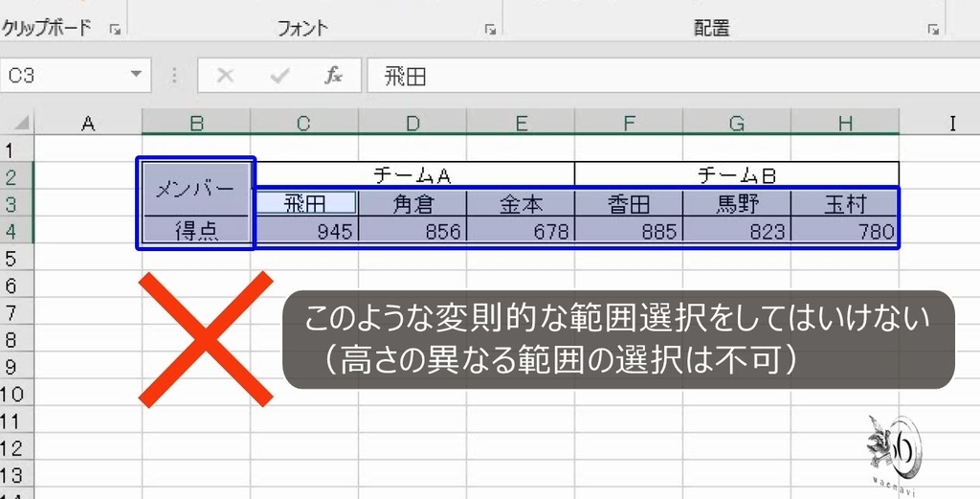
Task: Open the clipboard group dialog launcher
Action: point(115,29)
